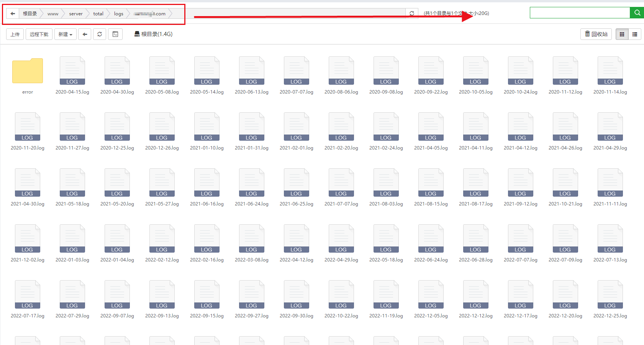Select the 2020-04-30.log file icon
The height and width of the screenshot is (345, 644).
pyautogui.click(x=117, y=71)
